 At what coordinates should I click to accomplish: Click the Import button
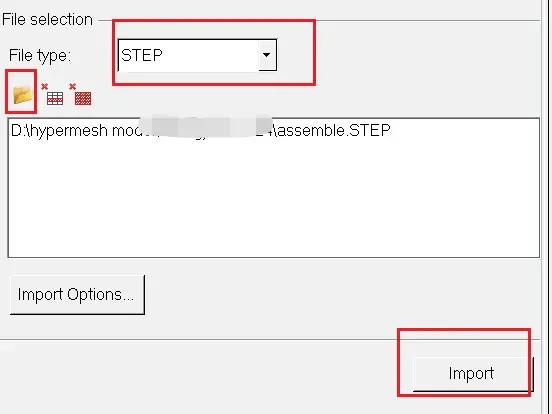[x=473, y=374]
